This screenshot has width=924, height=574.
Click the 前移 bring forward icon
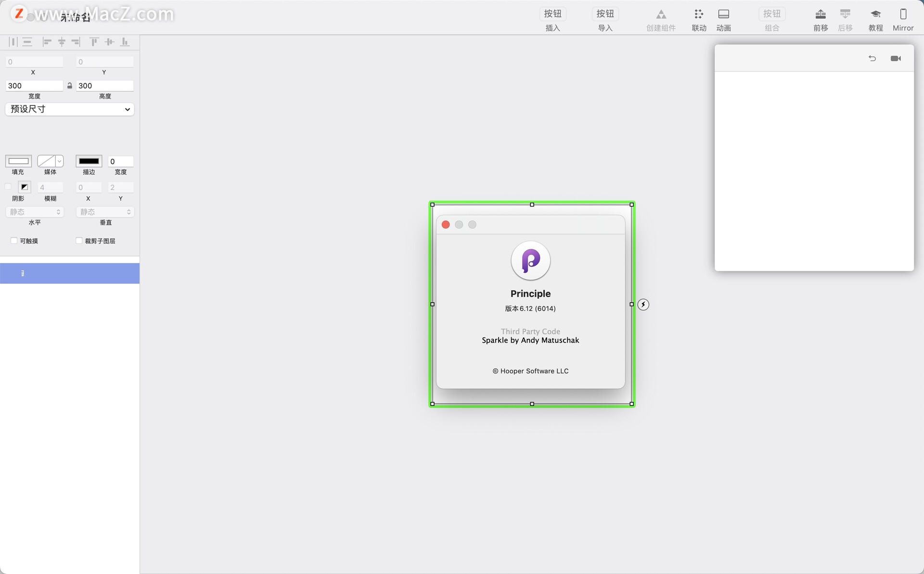(x=821, y=14)
